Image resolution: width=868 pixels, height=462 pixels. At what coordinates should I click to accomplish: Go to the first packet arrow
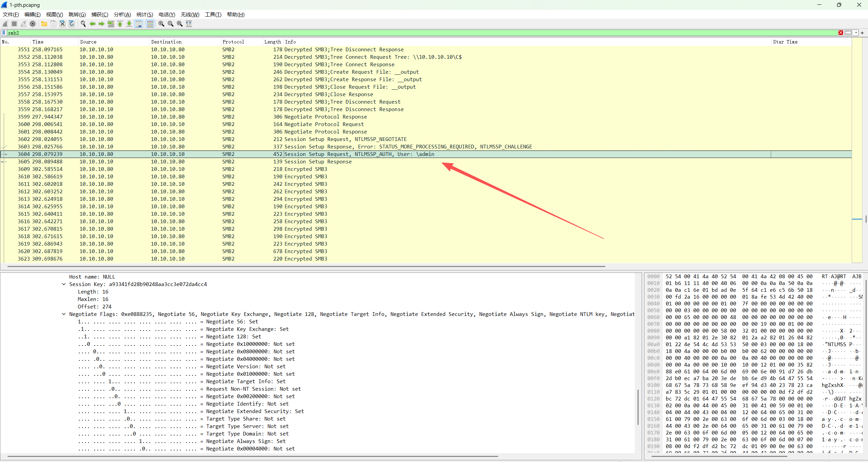click(x=120, y=24)
